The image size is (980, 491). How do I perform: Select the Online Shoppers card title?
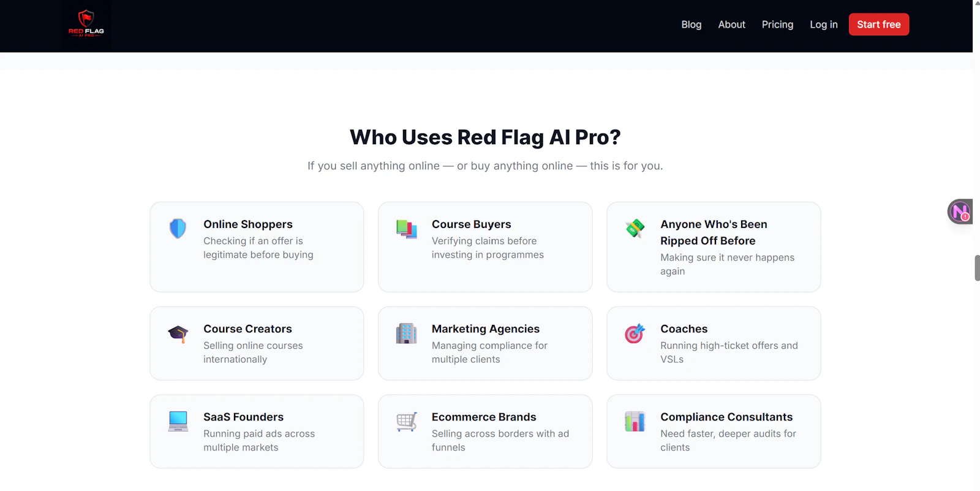coord(248,224)
